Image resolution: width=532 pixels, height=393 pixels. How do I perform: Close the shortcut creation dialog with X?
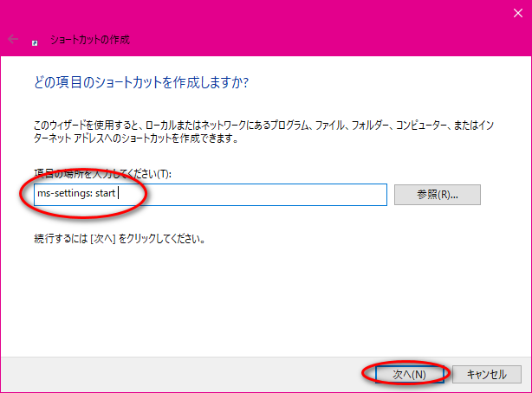pyautogui.click(x=511, y=12)
